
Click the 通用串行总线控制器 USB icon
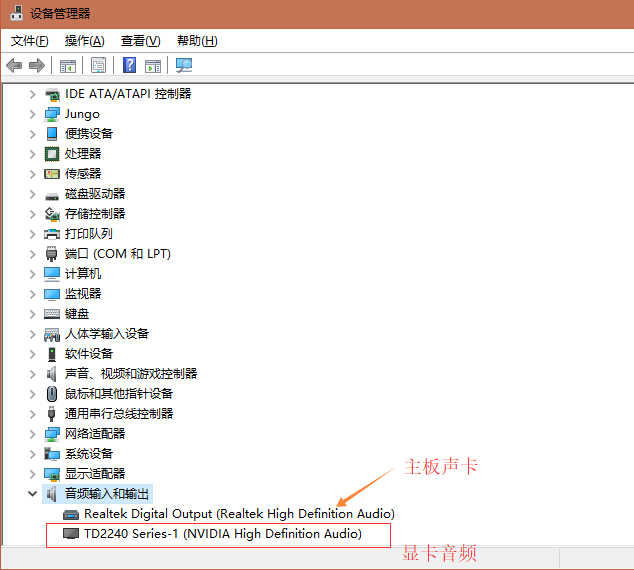52,414
